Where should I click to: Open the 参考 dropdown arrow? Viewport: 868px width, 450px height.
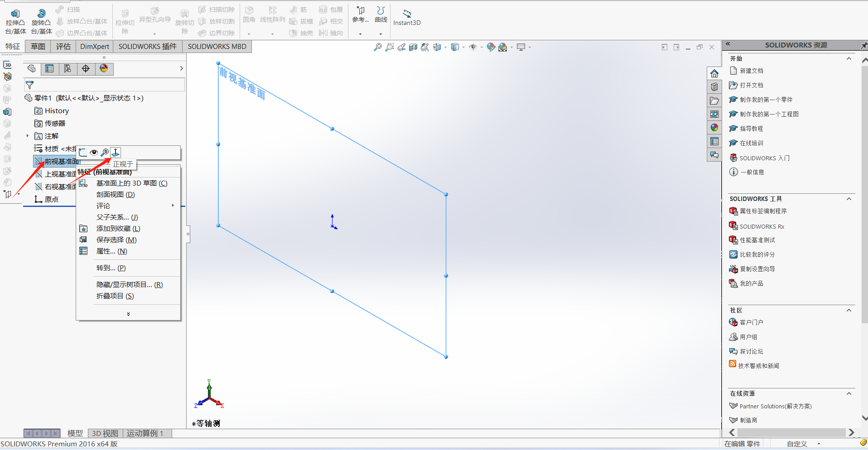[x=361, y=34]
